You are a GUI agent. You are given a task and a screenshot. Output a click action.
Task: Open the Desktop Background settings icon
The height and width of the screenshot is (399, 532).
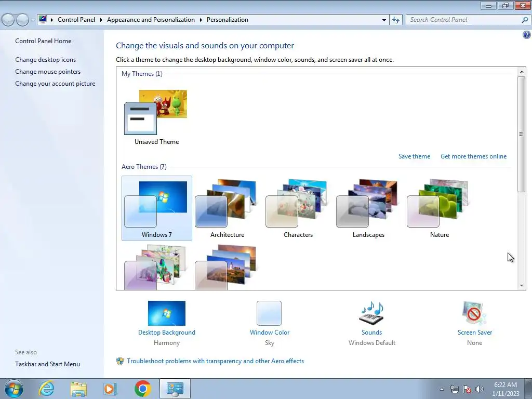click(167, 313)
